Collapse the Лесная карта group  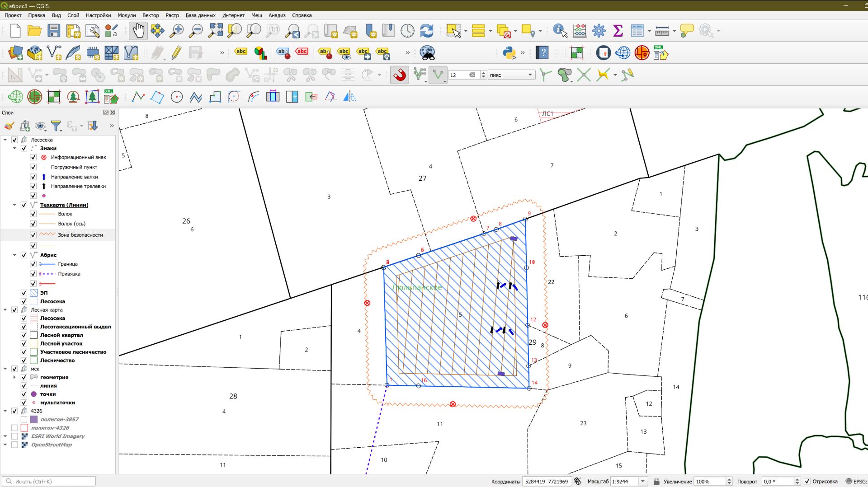[5, 310]
